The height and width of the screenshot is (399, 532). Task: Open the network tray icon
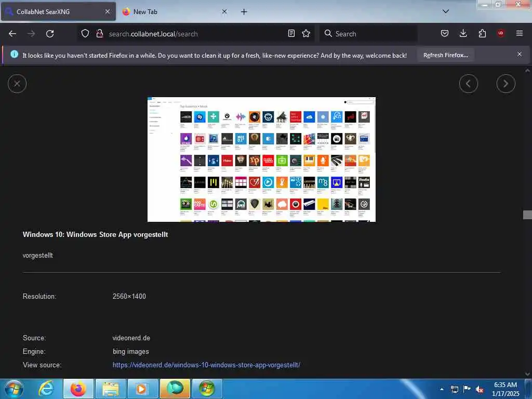point(454,389)
